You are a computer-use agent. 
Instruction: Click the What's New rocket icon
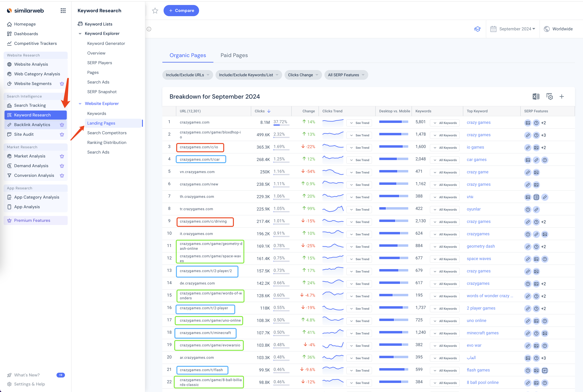(x=9, y=375)
